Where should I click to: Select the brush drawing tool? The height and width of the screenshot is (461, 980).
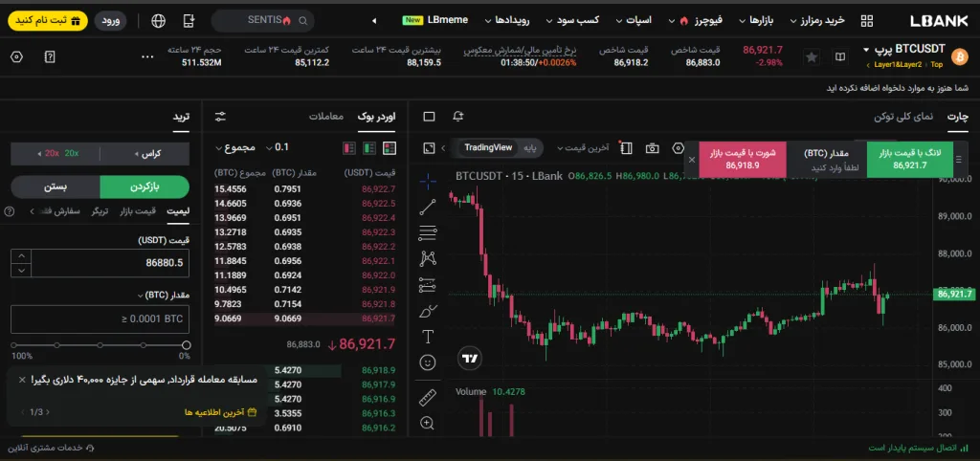(428, 311)
